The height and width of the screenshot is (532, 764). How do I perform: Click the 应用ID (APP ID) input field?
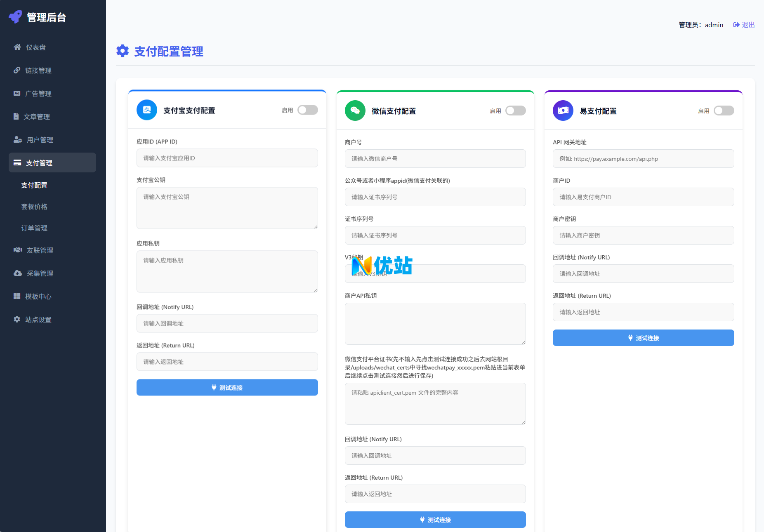(227, 158)
